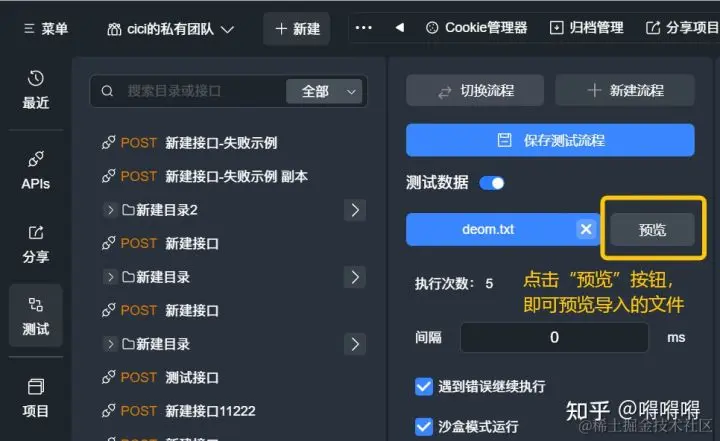Open the 分享 share sidebar icon

36,244
